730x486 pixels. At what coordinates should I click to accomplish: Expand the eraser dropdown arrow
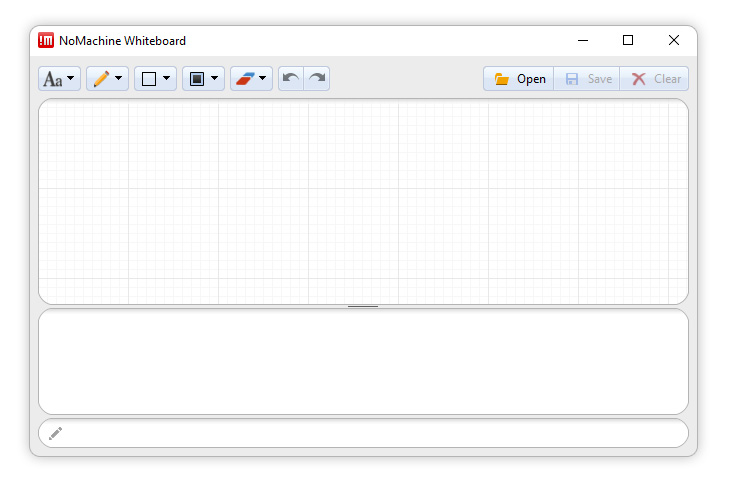coord(263,79)
